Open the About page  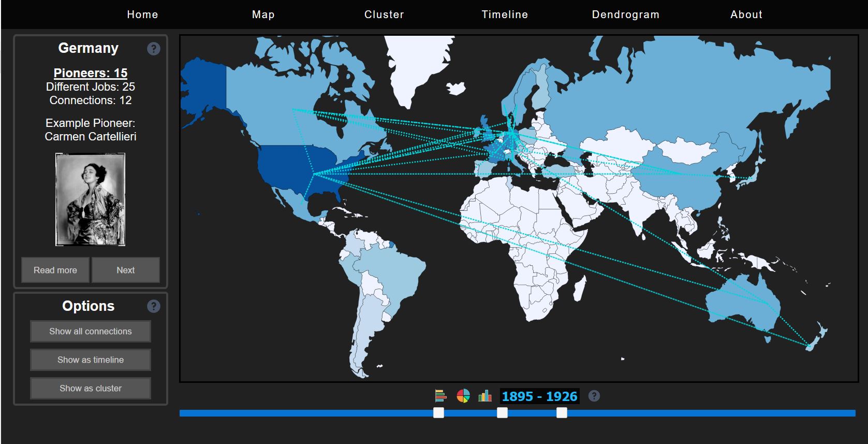point(746,15)
